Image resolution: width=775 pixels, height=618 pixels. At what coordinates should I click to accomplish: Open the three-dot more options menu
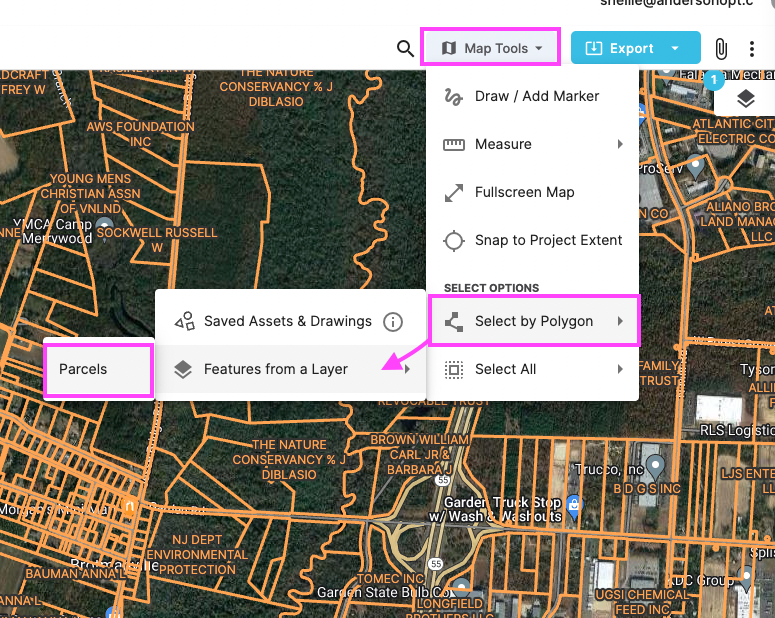(751, 48)
